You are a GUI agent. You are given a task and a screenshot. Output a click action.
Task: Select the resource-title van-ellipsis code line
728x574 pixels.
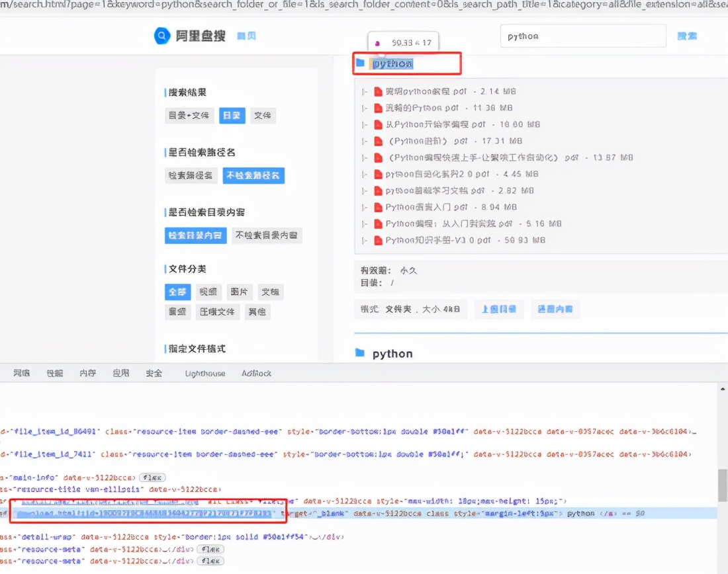point(111,489)
